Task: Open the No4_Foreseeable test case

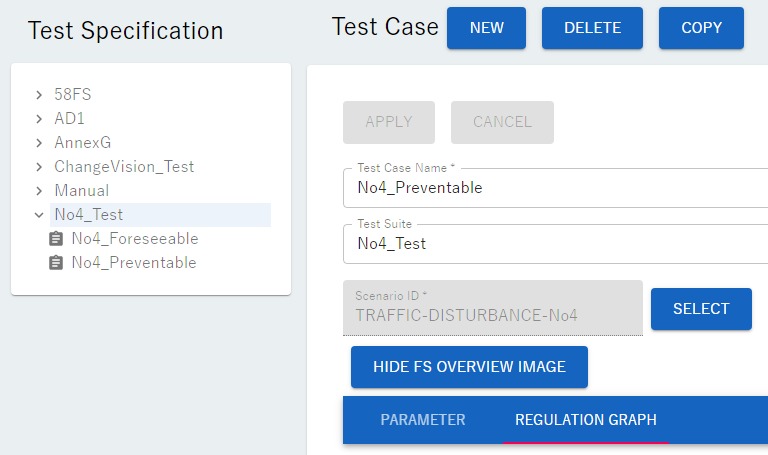Action: click(x=134, y=239)
